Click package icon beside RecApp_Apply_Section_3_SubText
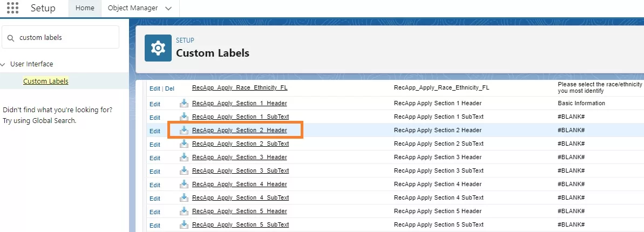The height and width of the screenshot is (232, 644). coord(184,170)
